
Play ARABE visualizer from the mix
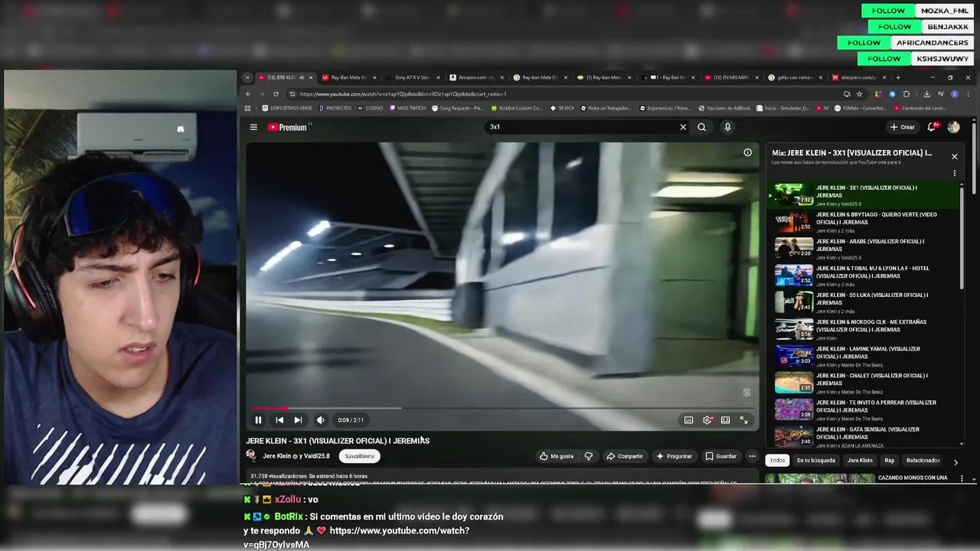[x=865, y=249]
